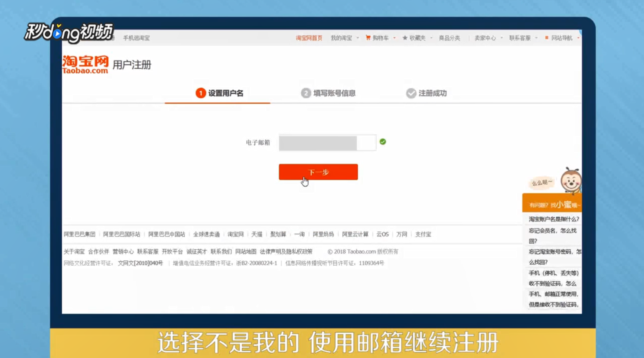Click step 2 circle icon 填写账号信息

pyautogui.click(x=306, y=93)
